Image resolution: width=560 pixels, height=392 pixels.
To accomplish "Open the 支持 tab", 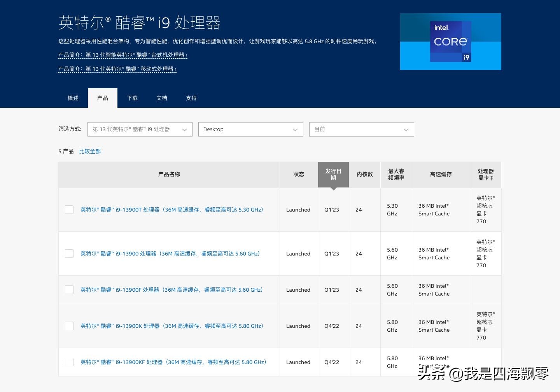I will (x=191, y=98).
